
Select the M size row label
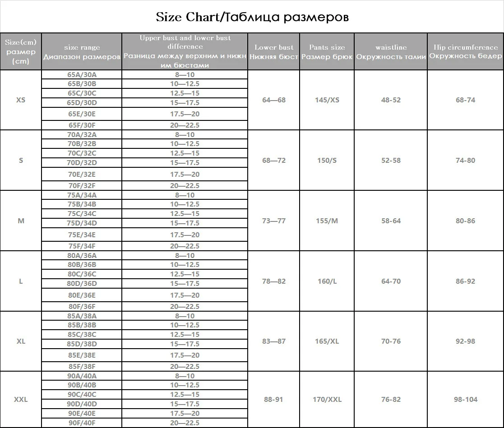coord(21,221)
